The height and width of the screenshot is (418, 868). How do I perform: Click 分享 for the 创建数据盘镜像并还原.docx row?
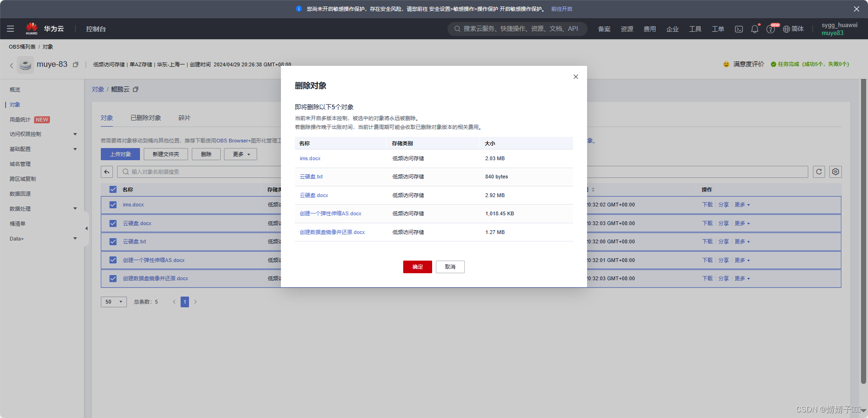[x=723, y=278]
